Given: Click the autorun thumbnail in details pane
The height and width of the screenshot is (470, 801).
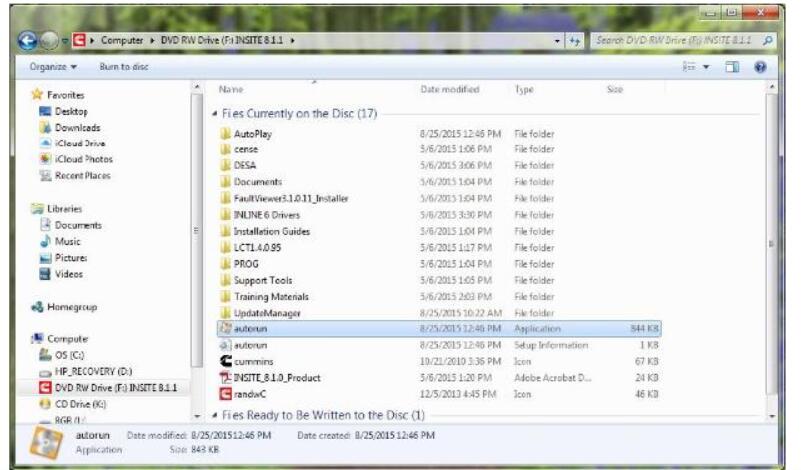Looking at the screenshot, I should pyautogui.click(x=47, y=442).
